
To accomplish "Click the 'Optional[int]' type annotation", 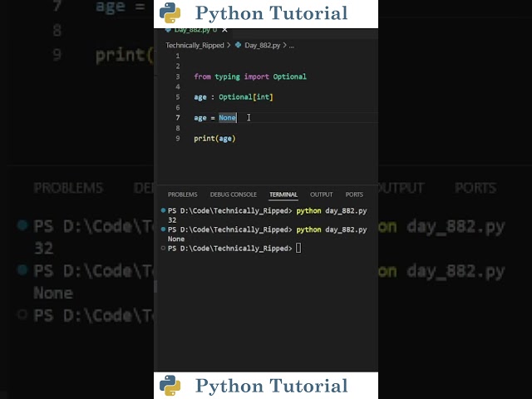I will click(246, 97).
